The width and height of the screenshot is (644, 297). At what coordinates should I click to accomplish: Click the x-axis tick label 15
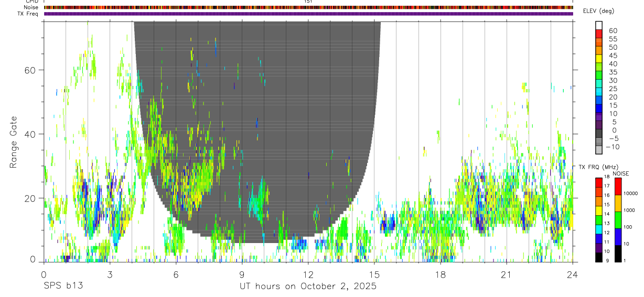[374, 274]
